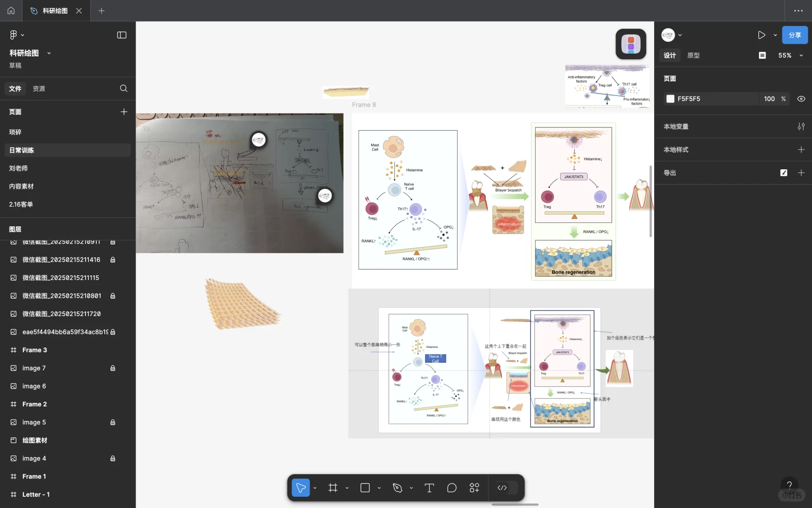Open the 刘老师 page

pos(68,168)
